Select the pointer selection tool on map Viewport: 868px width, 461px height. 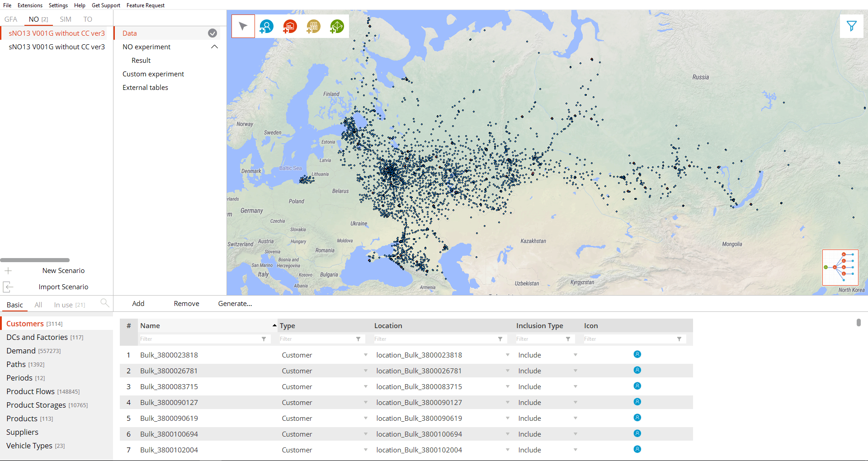click(x=243, y=26)
